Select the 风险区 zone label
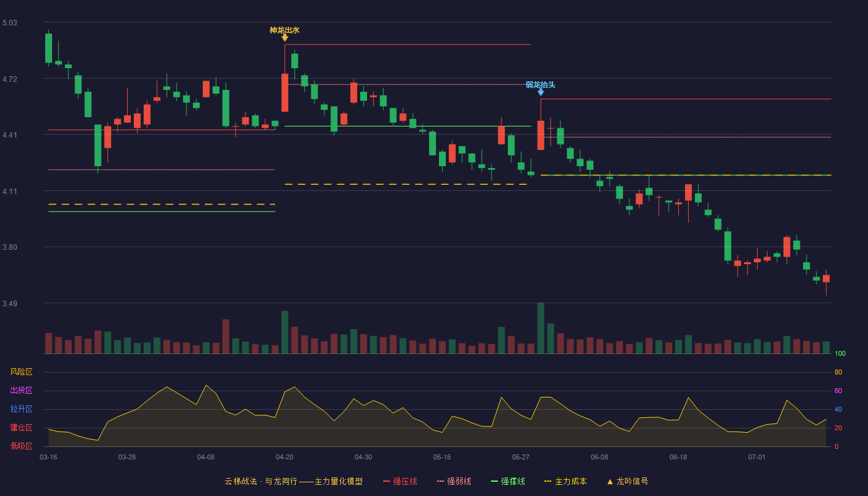 coord(21,372)
